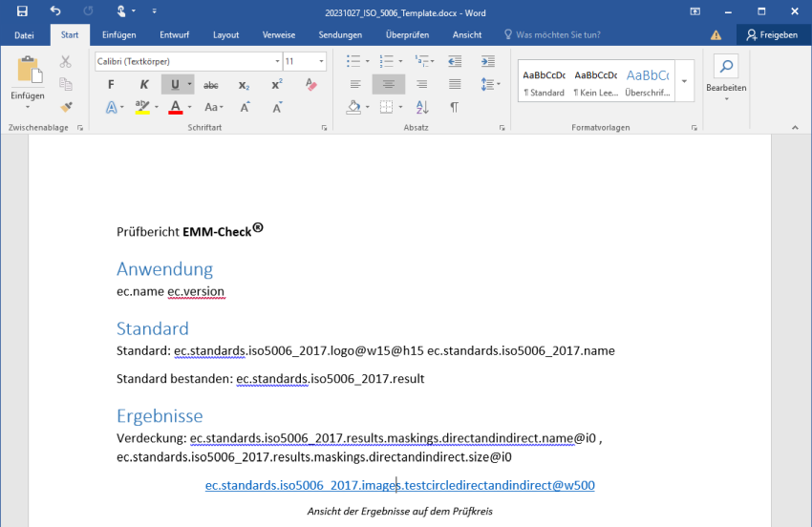
Task: Toggle underline formatting U
Action: coord(175,84)
